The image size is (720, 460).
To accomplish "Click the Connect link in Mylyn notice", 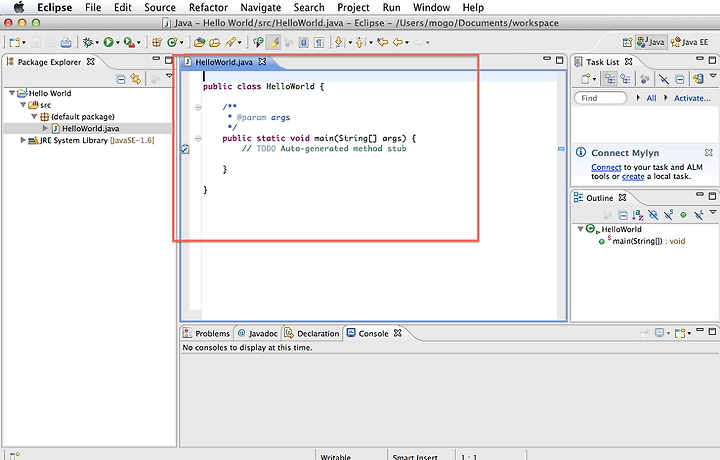I will click(606, 167).
